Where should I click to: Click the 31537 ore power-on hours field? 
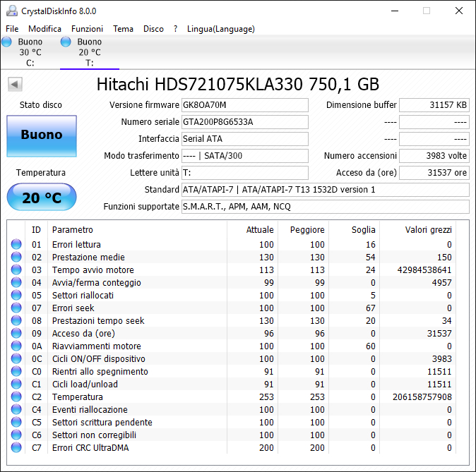click(434, 173)
